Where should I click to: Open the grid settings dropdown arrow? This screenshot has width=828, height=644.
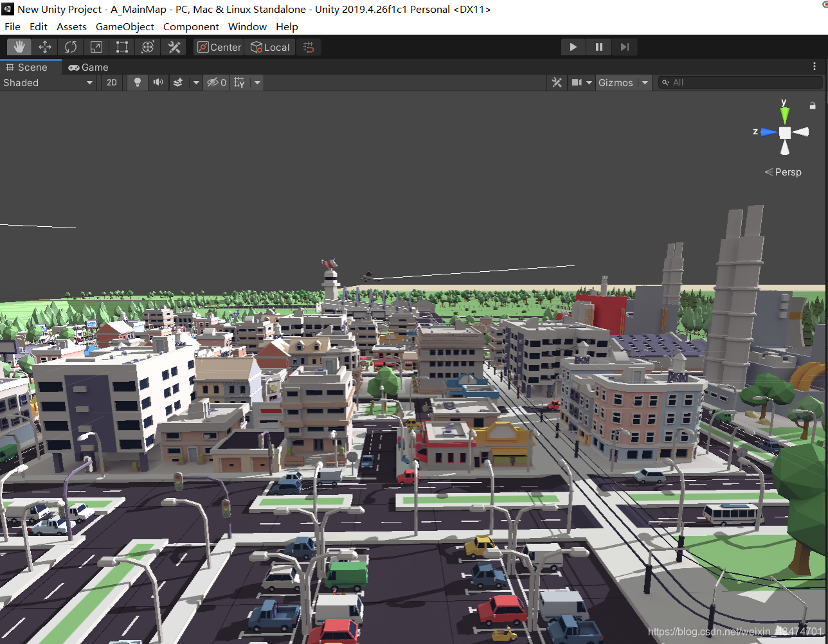pos(257,82)
